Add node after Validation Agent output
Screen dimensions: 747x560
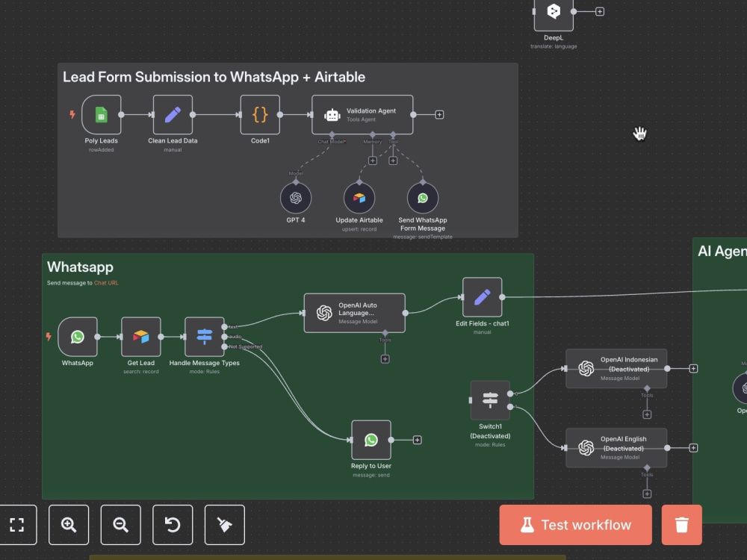tap(439, 115)
